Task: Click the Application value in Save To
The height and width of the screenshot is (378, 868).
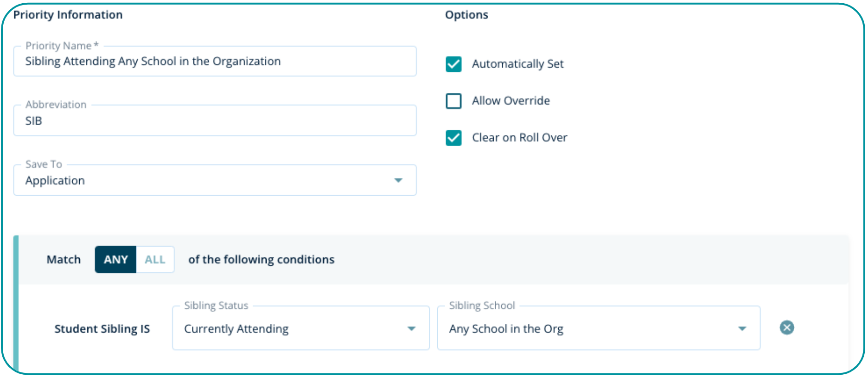Action: point(55,180)
